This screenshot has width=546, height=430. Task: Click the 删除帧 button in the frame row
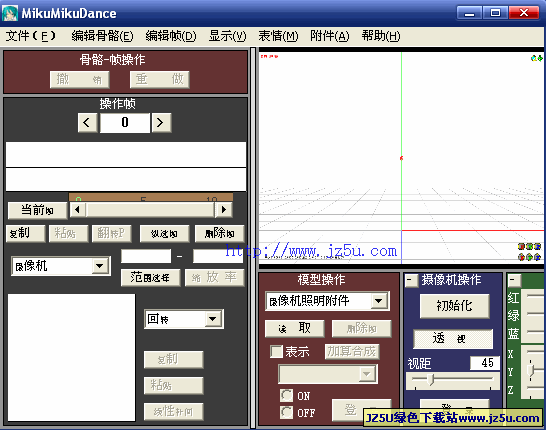219,233
